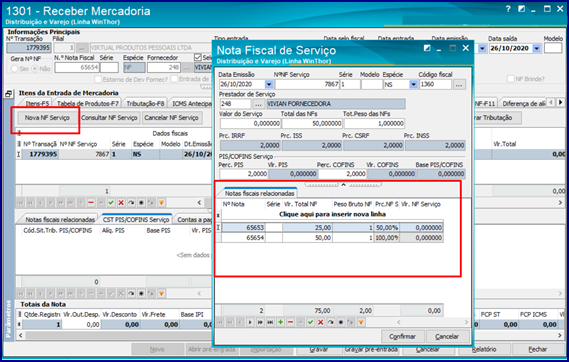Add a new row in related notes grid
This screenshot has width=569, height=362.
[281, 322]
